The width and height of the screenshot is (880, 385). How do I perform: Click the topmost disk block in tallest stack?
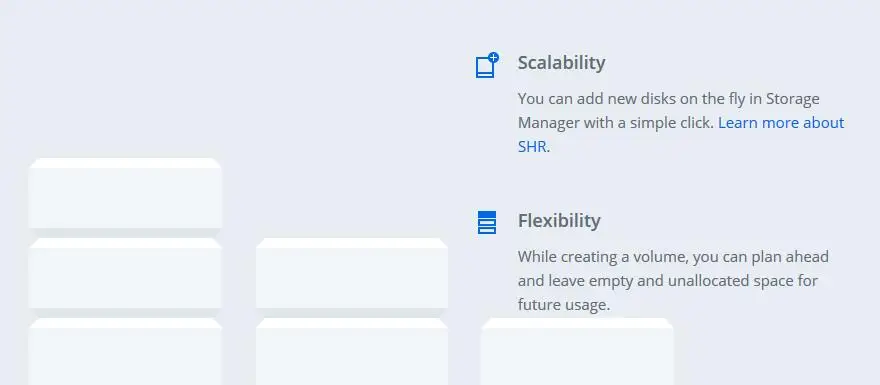[125, 193]
